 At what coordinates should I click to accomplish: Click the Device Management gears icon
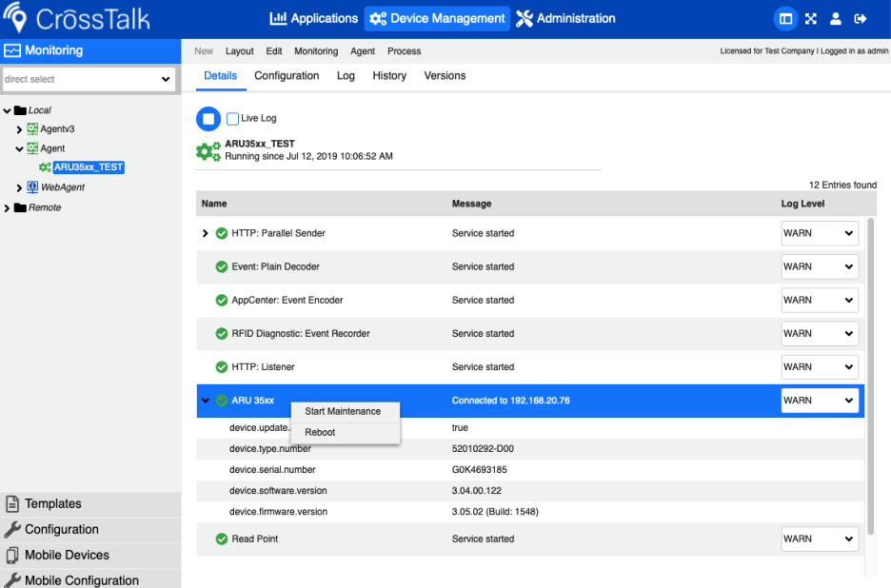tap(378, 19)
